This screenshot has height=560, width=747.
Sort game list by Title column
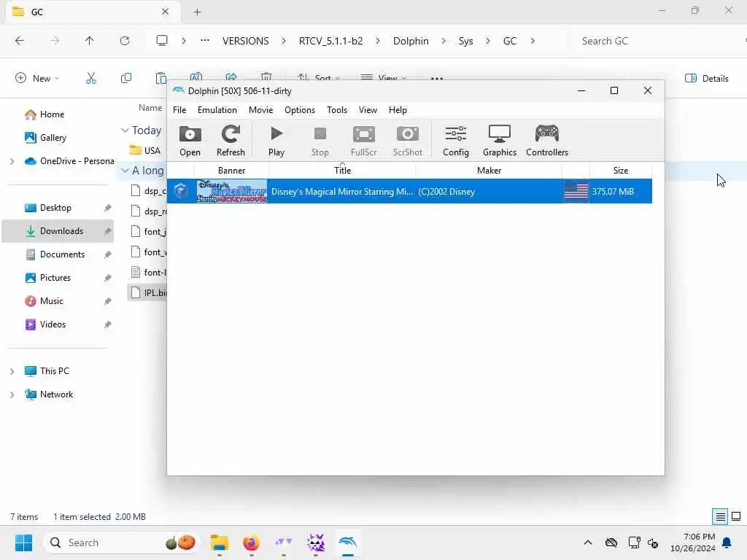click(x=342, y=171)
